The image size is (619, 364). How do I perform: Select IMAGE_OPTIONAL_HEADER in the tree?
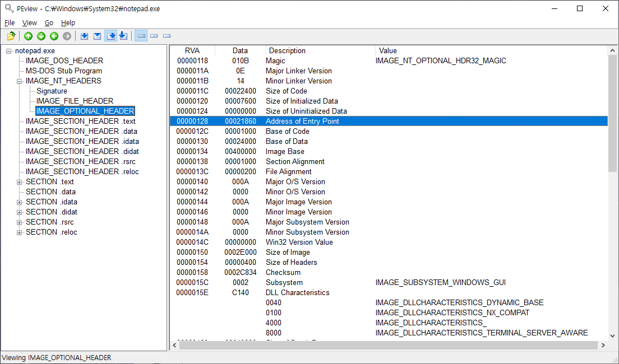85,111
